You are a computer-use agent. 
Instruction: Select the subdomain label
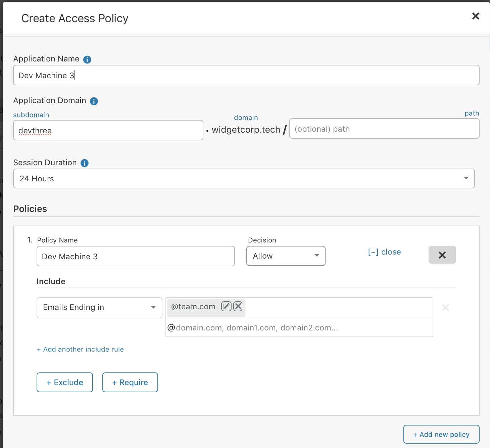tap(31, 115)
